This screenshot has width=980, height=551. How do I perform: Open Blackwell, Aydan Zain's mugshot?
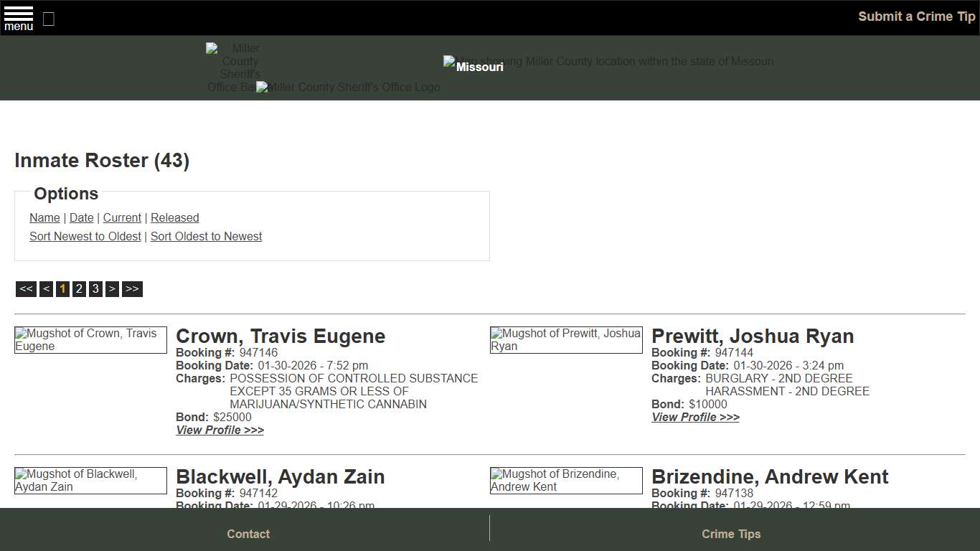point(90,480)
